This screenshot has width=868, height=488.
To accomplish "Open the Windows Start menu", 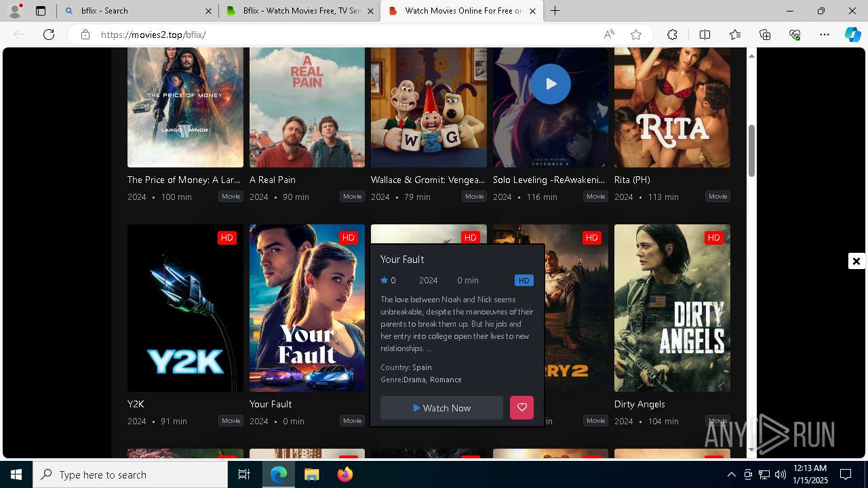I will pyautogui.click(x=16, y=474).
